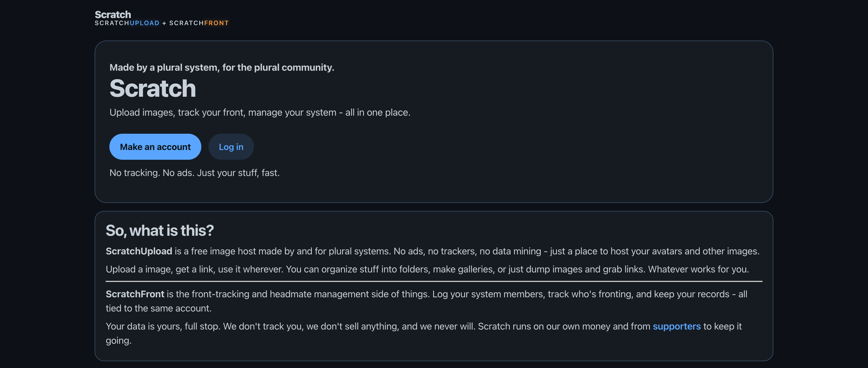Click the 'Made by a plural system' tagline
868x368 pixels.
tap(222, 67)
